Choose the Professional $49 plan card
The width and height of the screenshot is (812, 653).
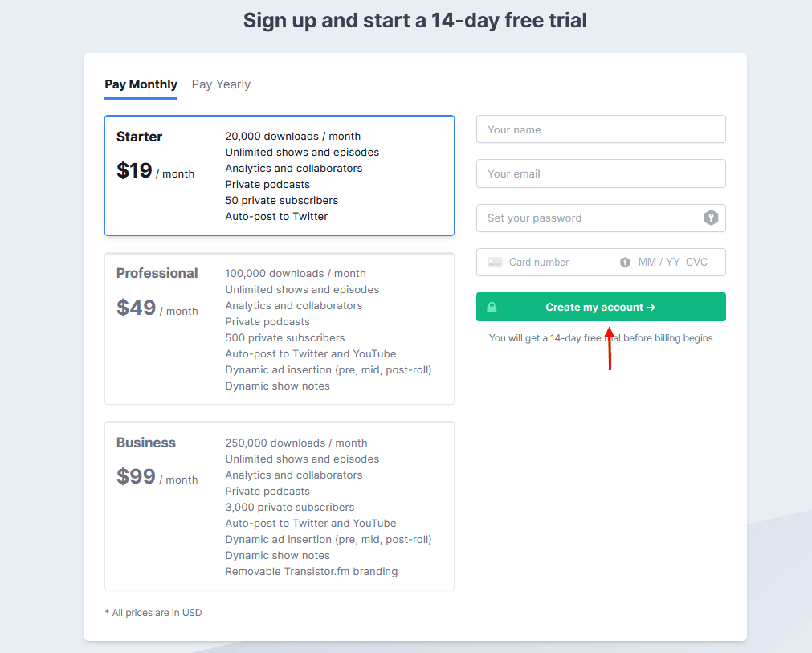[x=280, y=329]
